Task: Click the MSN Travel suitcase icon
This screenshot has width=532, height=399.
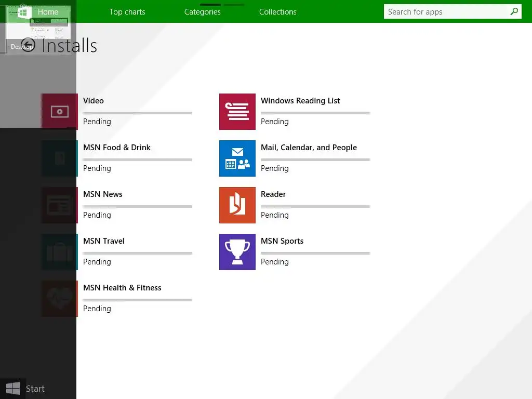Action: [60, 252]
